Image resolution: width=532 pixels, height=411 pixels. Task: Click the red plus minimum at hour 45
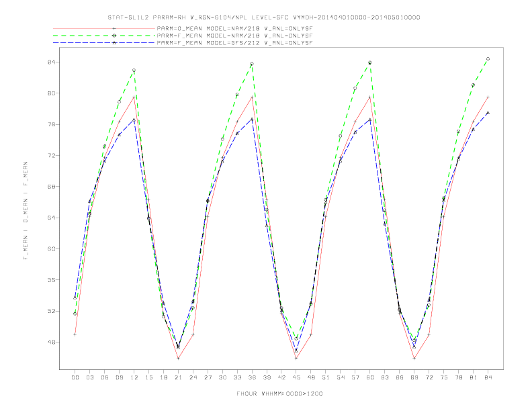(296, 358)
